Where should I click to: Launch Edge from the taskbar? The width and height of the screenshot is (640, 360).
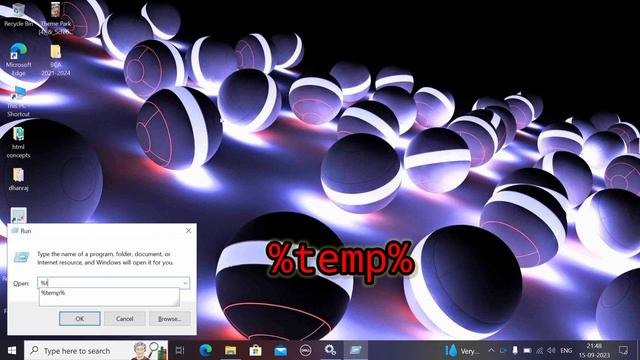pyautogui.click(x=205, y=350)
